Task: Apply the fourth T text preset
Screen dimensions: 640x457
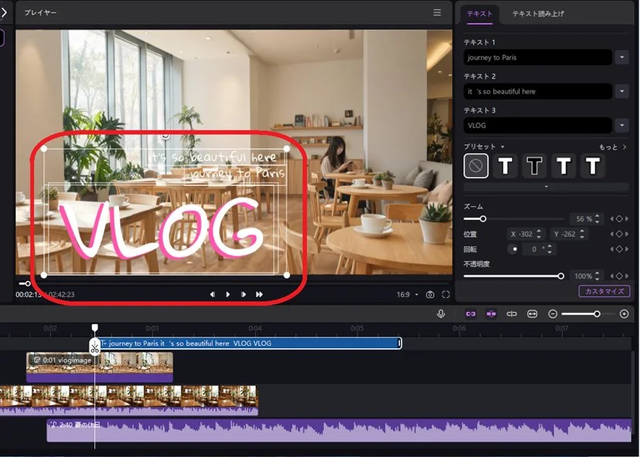Action: click(593, 166)
